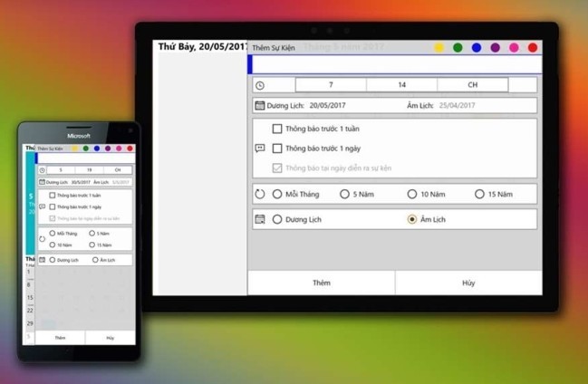Check 'Thông báo trước 1 ngày' on tablet

277,149
